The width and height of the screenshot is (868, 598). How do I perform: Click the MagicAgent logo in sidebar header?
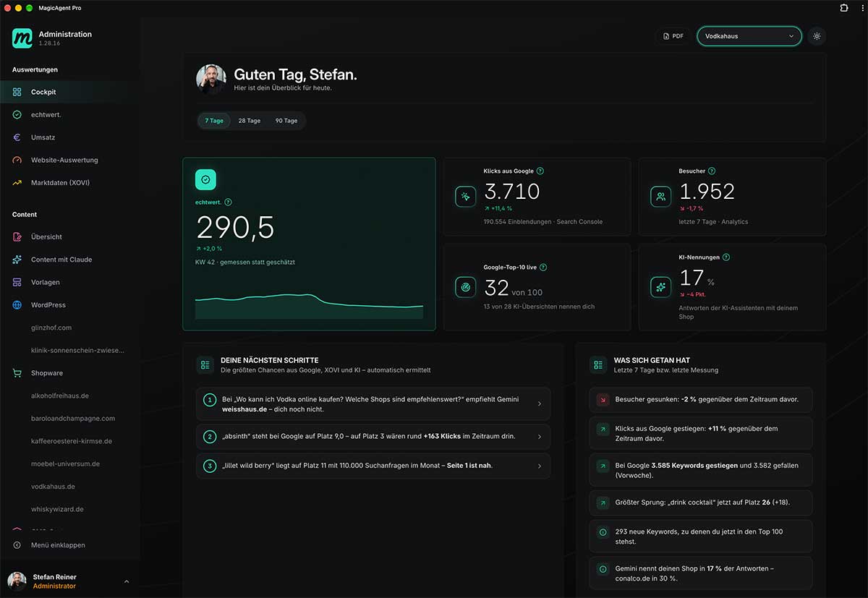click(22, 38)
